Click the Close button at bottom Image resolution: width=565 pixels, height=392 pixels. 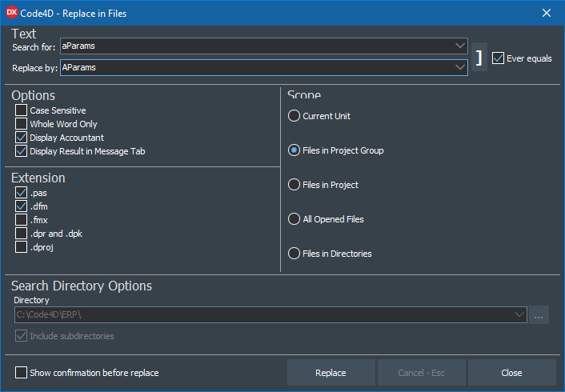pos(511,373)
